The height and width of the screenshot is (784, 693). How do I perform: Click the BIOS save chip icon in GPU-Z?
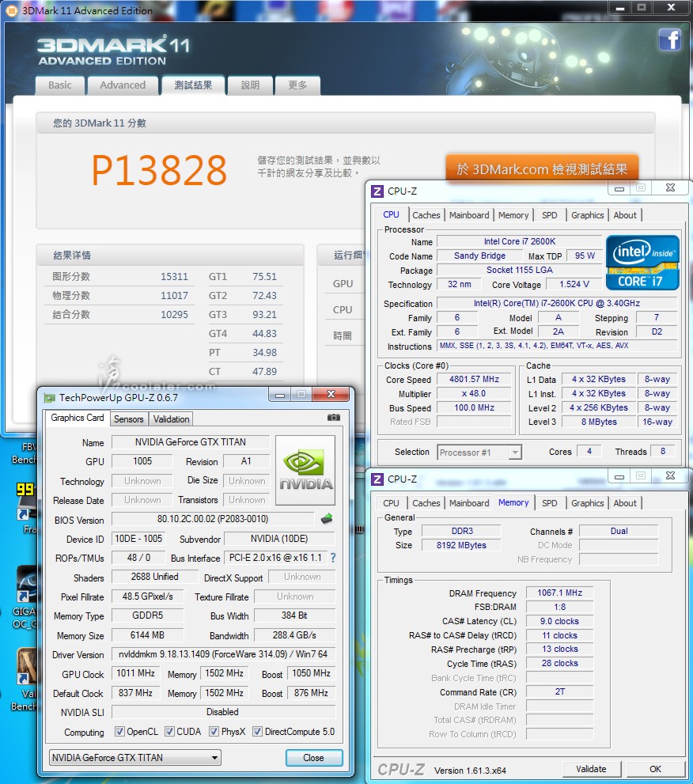click(327, 519)
